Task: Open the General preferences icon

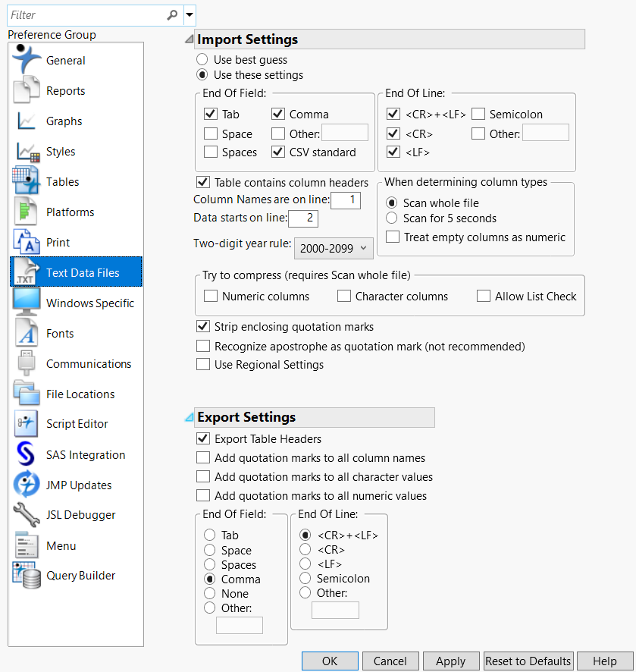Action: tap(27, 59)
